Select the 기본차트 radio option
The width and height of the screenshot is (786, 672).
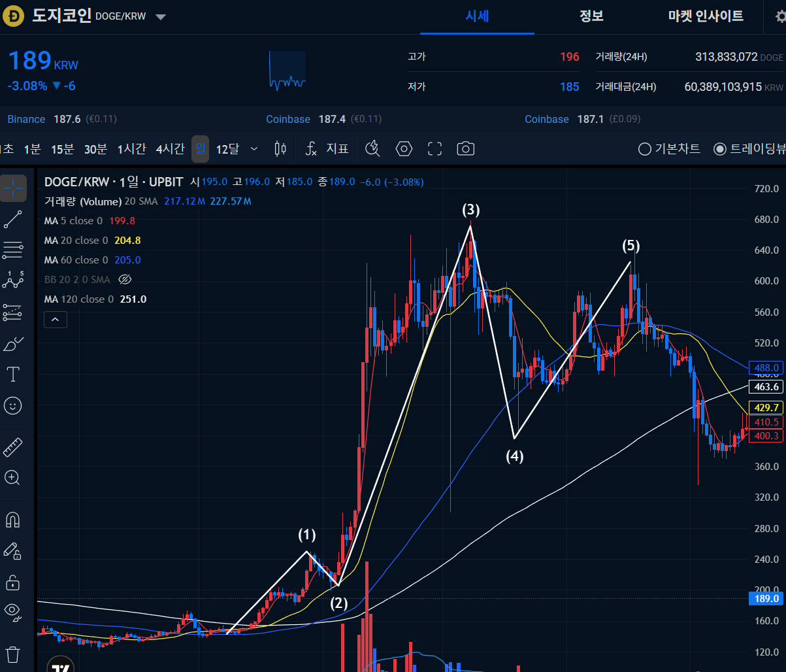[x=669, y=149]
